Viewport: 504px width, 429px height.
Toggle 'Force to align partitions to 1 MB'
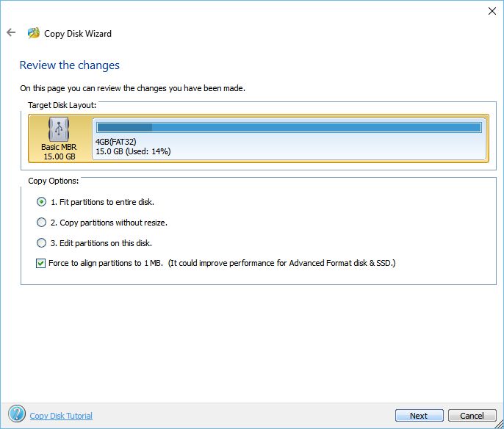[40, 264]
